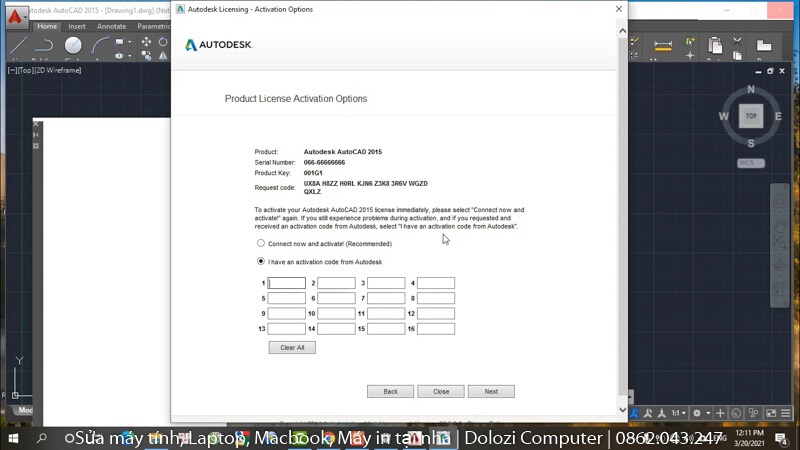Click the Clear All button

(x=292, y=347)
